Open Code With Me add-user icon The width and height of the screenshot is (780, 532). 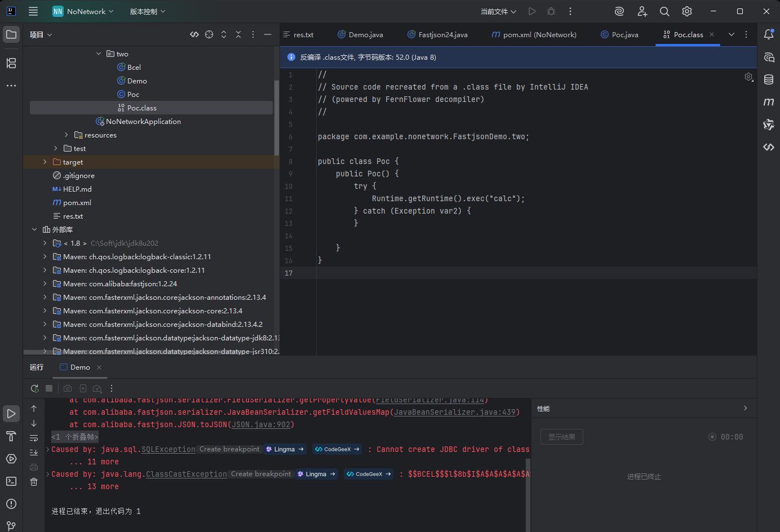[642, 11]
